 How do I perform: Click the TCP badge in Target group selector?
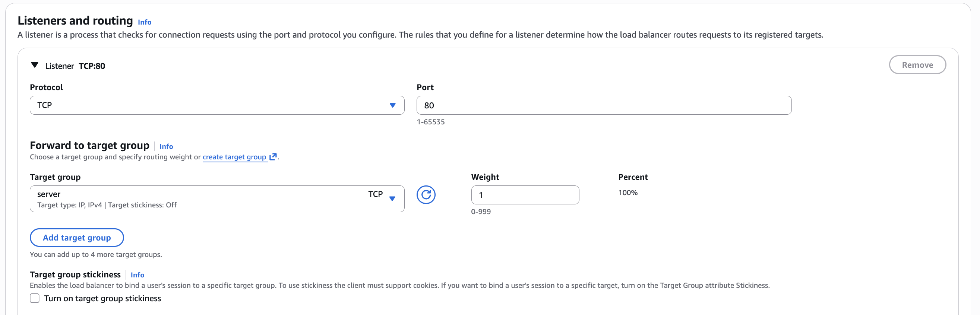click(375, 194)
